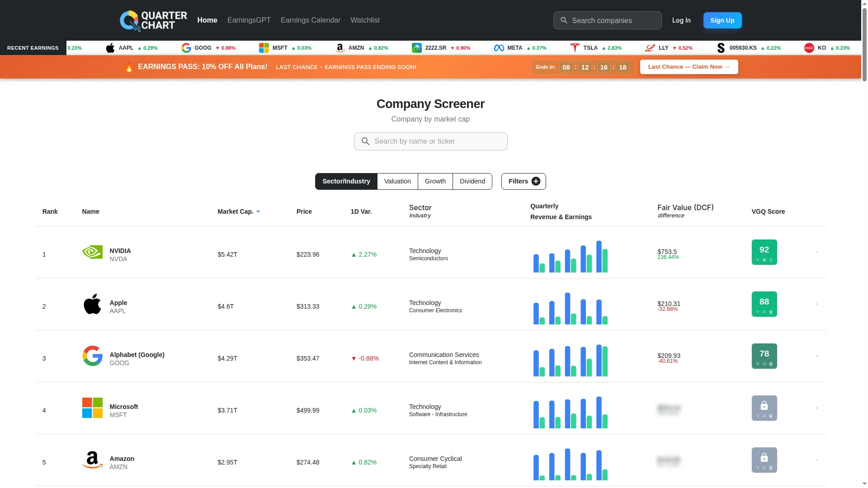Click the 2222.SR Aramco icon in the ticker
The width and height of the screenshot is (868, 488).
[417, 48]
